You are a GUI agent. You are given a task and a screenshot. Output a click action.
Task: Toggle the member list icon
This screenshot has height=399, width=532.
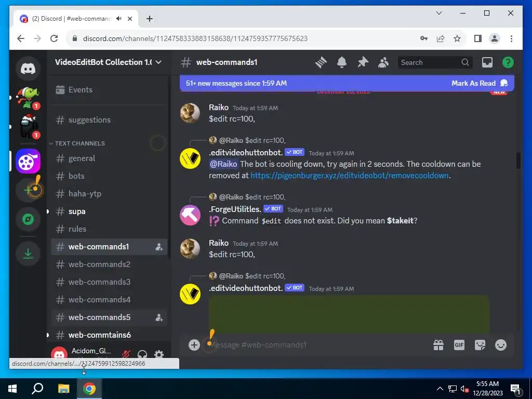click(383, 62)
